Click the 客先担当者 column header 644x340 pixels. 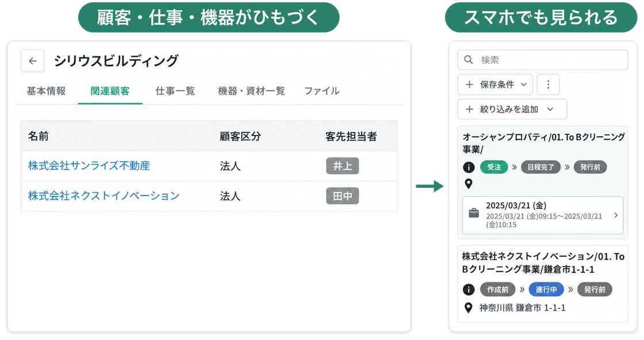click(x=351, y=136)
